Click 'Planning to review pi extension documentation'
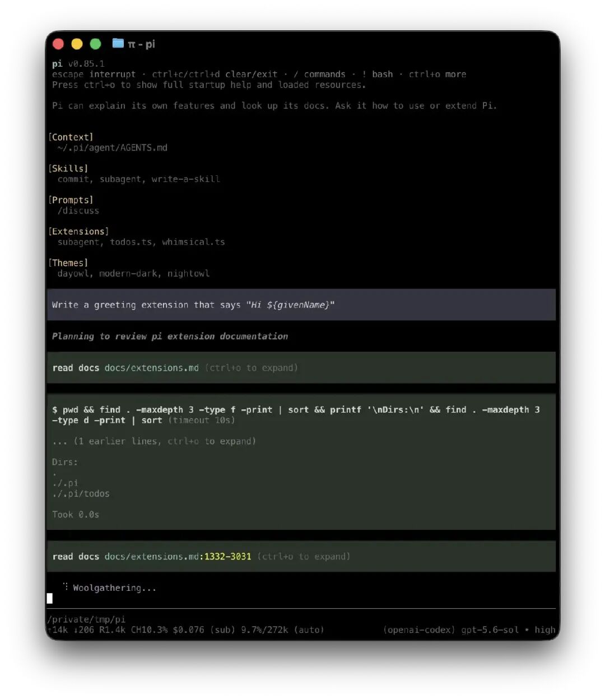The width and height of the screenshot is (605, 700). click(x=170, y=336)
